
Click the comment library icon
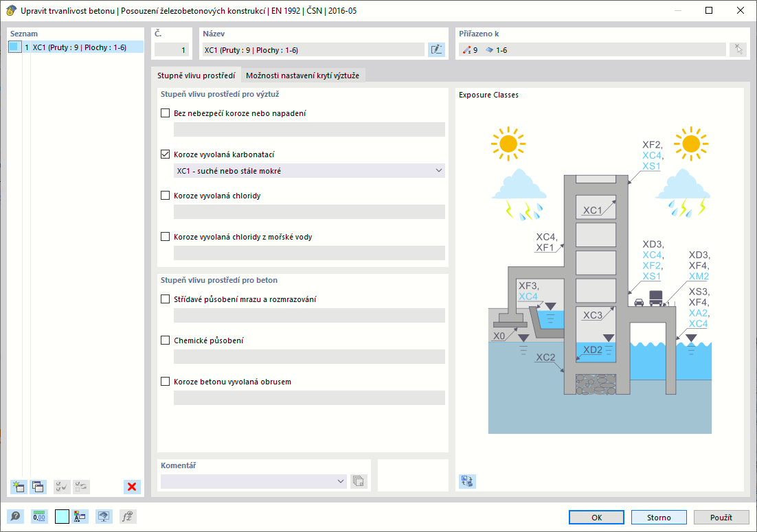[358, 481]
